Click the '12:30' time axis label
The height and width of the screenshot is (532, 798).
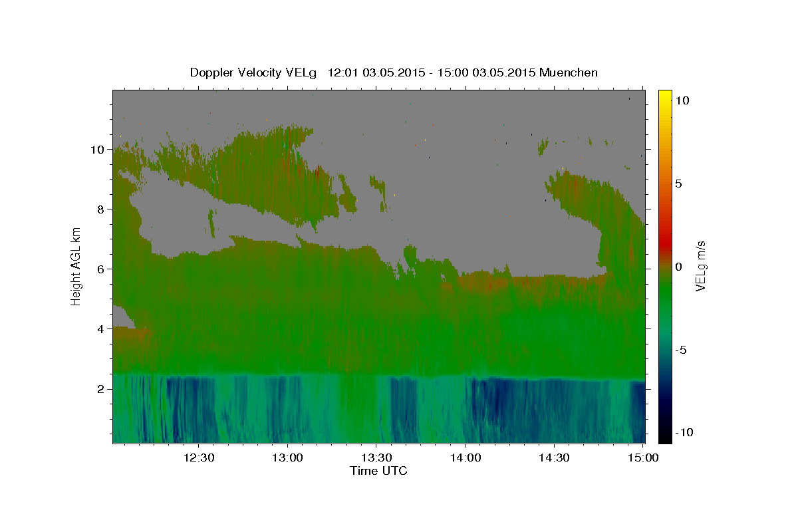pos(199,458)
